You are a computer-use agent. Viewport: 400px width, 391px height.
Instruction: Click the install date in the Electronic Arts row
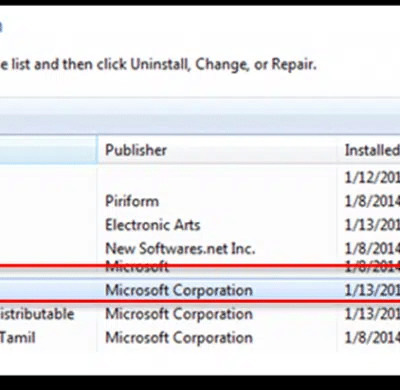(x=372, y=225)
